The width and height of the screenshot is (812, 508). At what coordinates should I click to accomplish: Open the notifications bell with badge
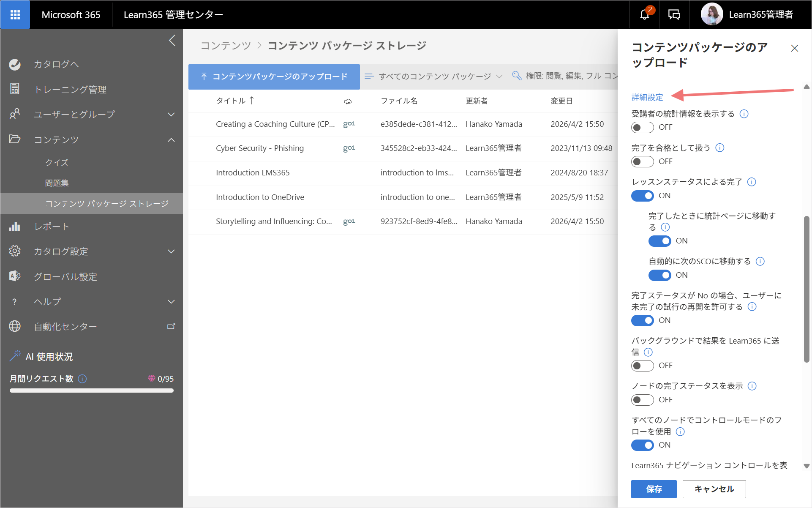click(645, 14)
